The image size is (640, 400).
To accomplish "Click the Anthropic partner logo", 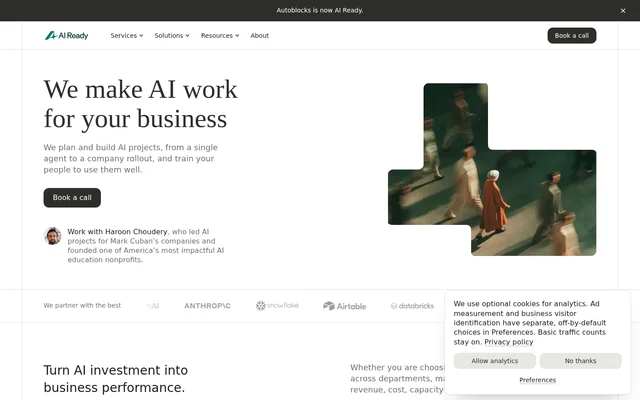I will 207,306.
